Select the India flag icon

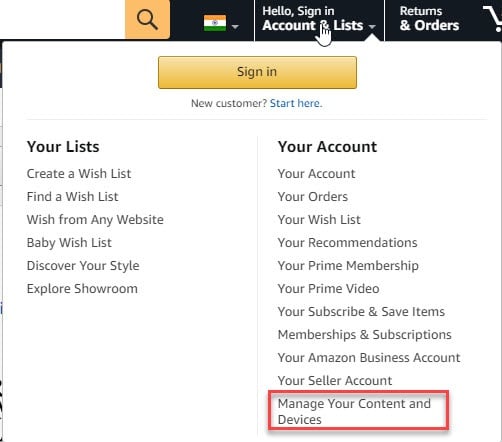tap(215, 23)
